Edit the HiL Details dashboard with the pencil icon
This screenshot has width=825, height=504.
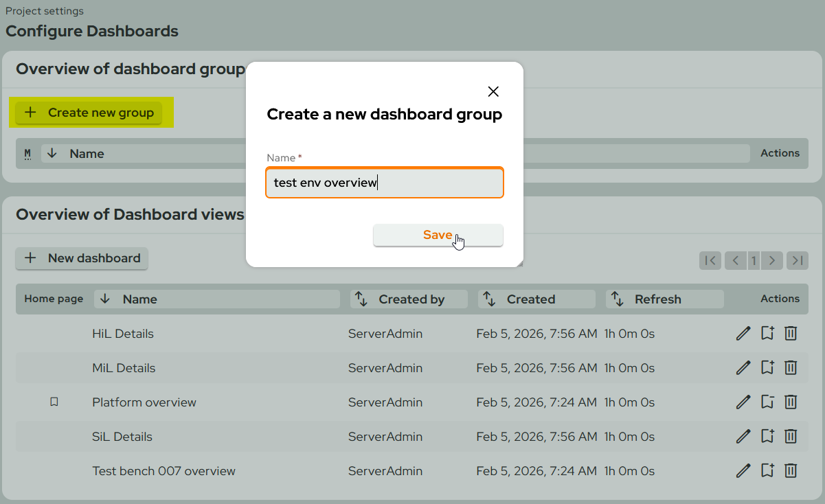[743, 333]
